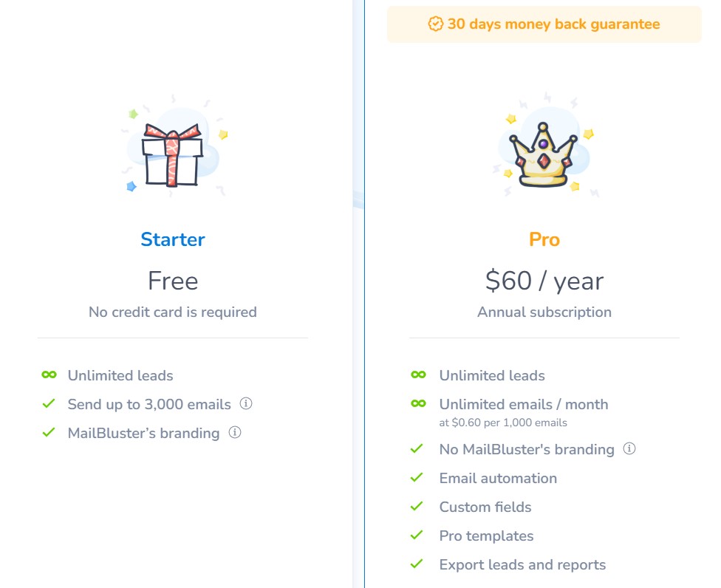This screenshot has height=588, width=721.
Task: Click Send up to 3,000 emails text
Action: 149,404
